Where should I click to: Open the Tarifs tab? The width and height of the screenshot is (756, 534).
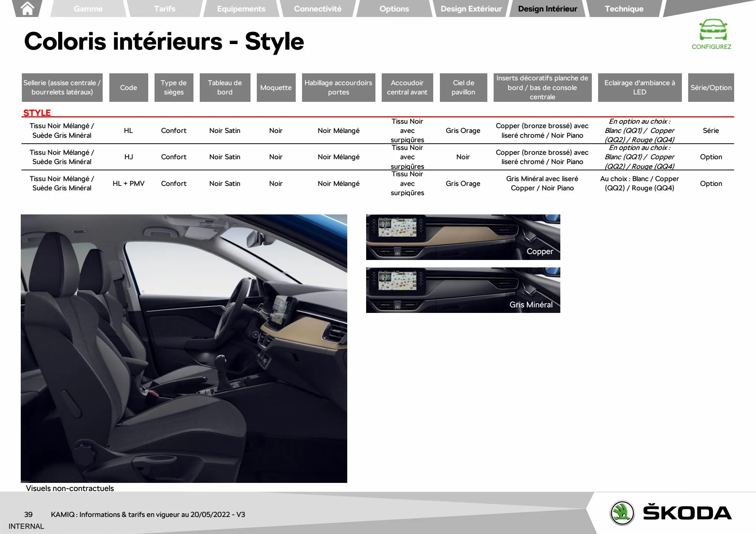tap(165, 9)
